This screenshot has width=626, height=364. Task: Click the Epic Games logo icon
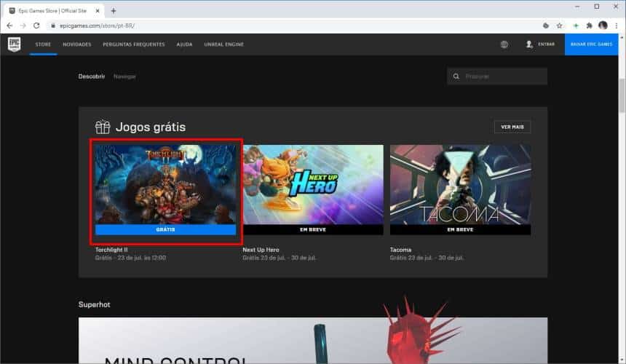(x=15, y=44)
